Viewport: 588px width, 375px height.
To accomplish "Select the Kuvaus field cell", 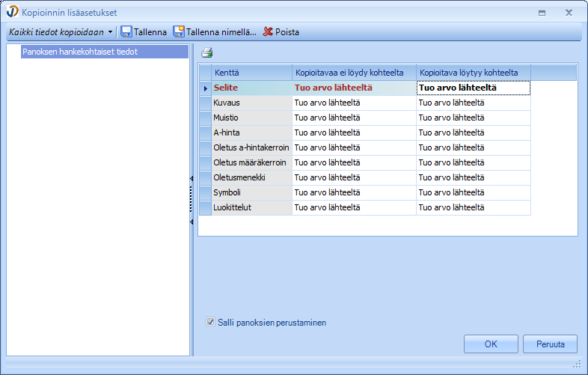I will point(251,103).
